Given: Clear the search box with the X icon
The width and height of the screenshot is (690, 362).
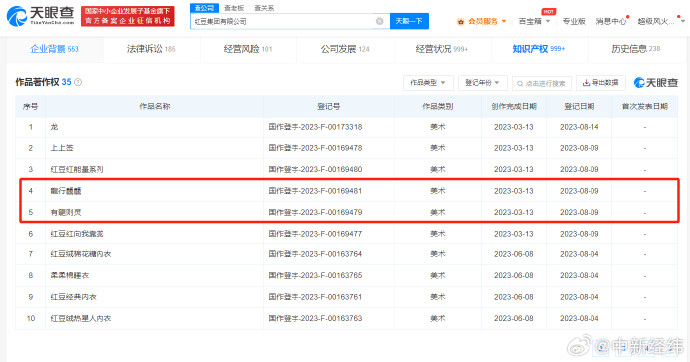Looking at the screenshot, I should (x=379, y=21).
